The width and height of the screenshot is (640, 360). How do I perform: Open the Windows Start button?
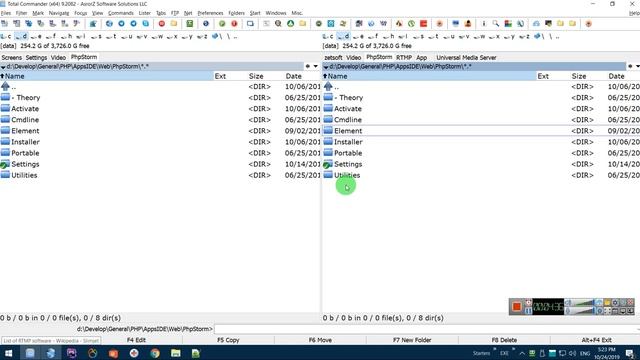point(8,353)
